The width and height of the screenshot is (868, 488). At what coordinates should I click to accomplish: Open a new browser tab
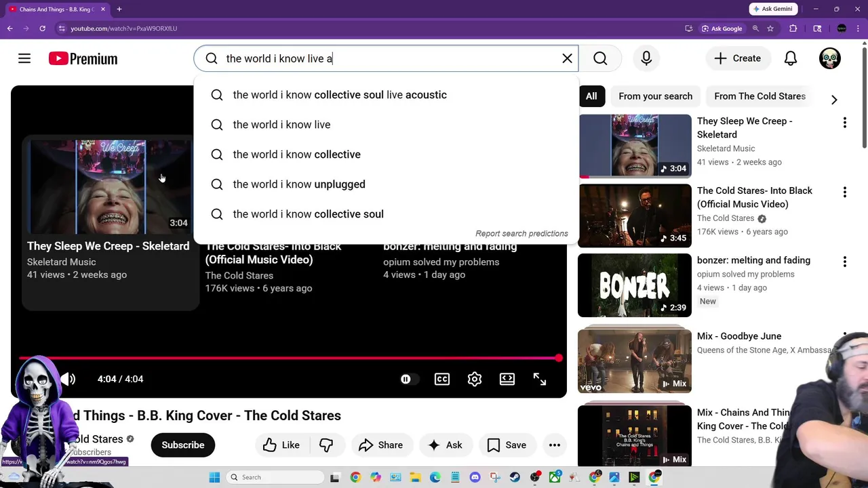click(x=119, y=9)
